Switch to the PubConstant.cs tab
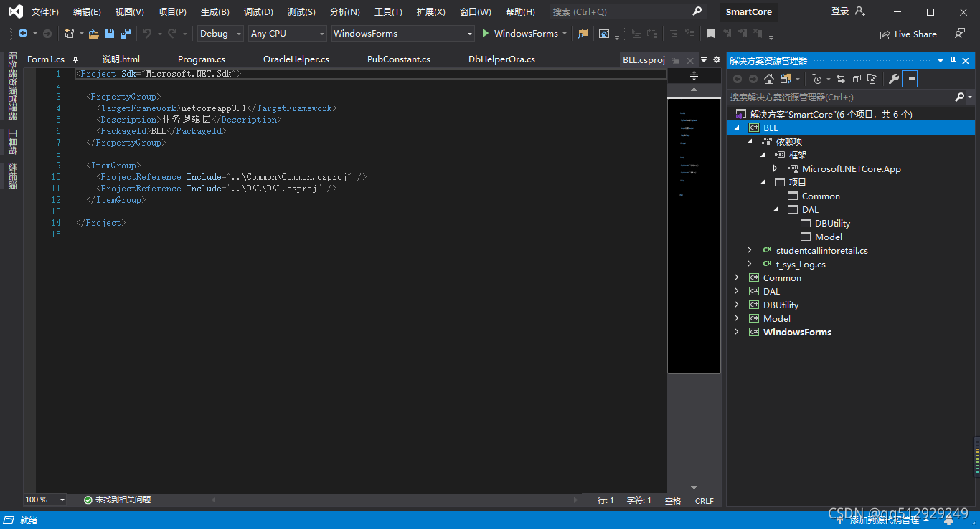Viewport: 980px width, 529px height. pyautogui.click(x=399, y=59)
